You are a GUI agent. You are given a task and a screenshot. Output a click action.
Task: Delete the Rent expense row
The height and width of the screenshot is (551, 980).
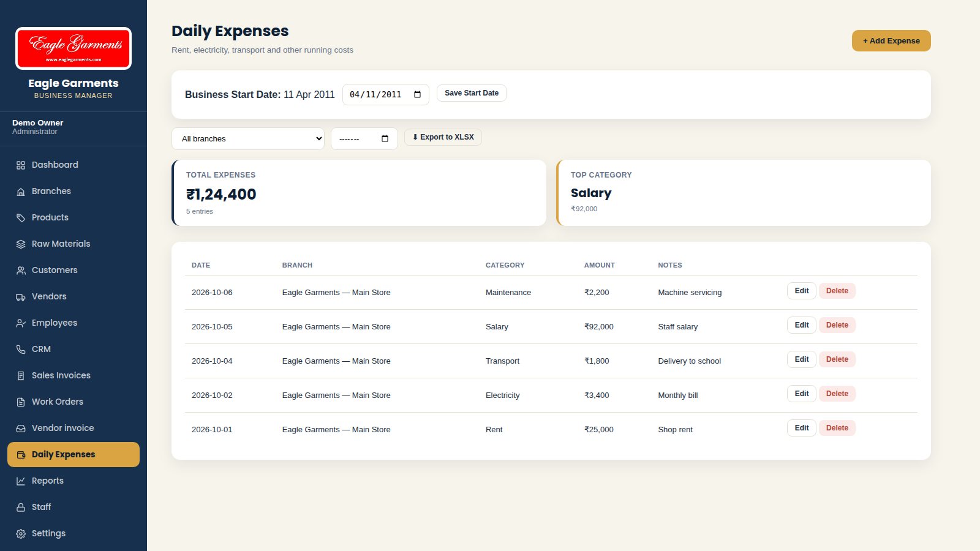pyautogui.click(x=837, y=428)
